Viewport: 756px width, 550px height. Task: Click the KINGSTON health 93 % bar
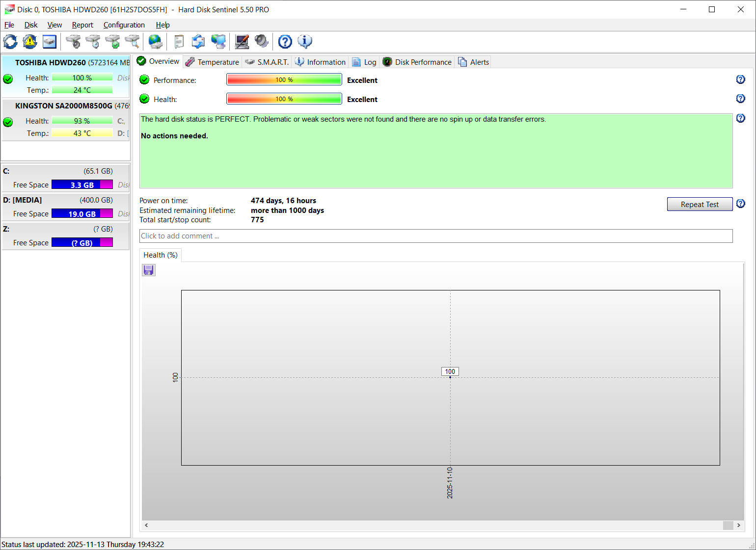click(x=82, y=121)
